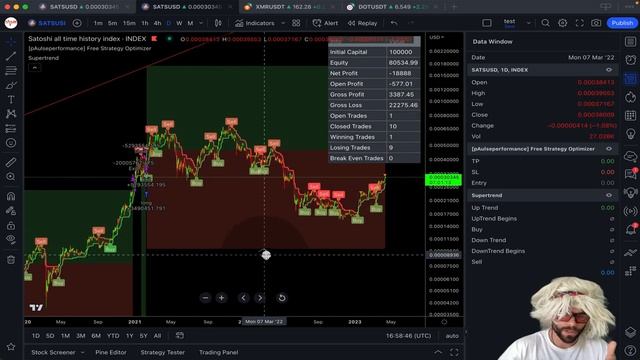Screen dimensions: 640x360
Task: Open the layout setup square icon
Action: tap(487, 23)
